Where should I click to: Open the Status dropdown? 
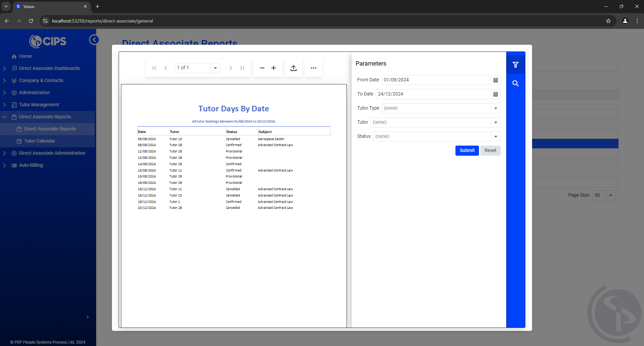(495, 137)
